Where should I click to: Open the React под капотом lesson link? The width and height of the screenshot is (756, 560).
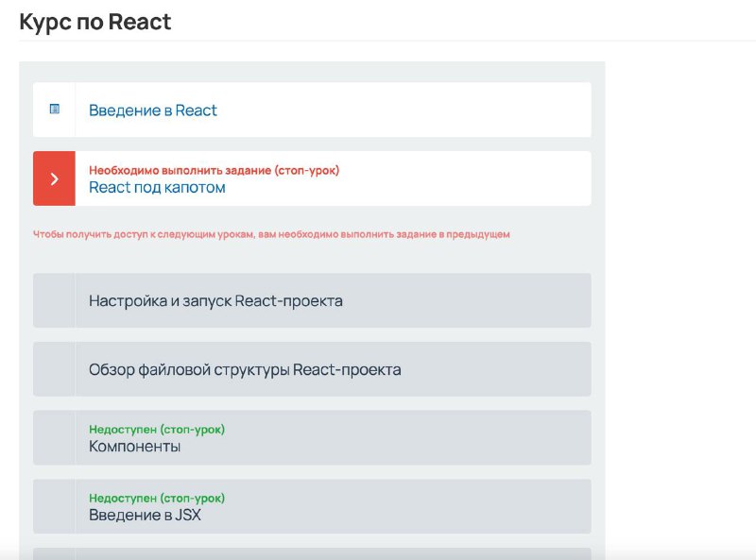[157, 188]
